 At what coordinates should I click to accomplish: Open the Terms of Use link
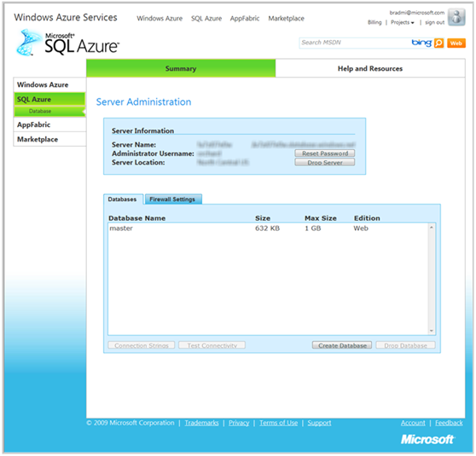tap(278, 423)
